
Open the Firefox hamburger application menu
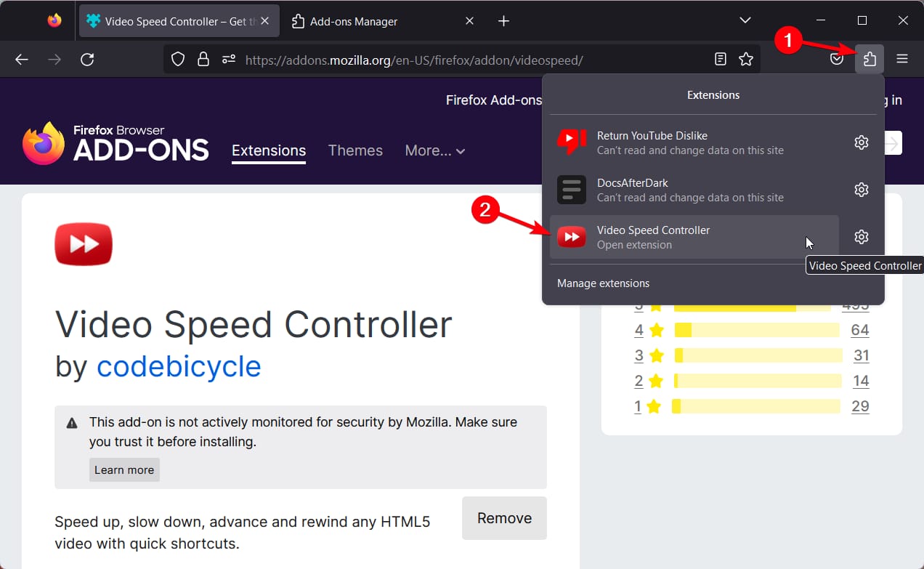pyautogui.click(x=902, y=59)
